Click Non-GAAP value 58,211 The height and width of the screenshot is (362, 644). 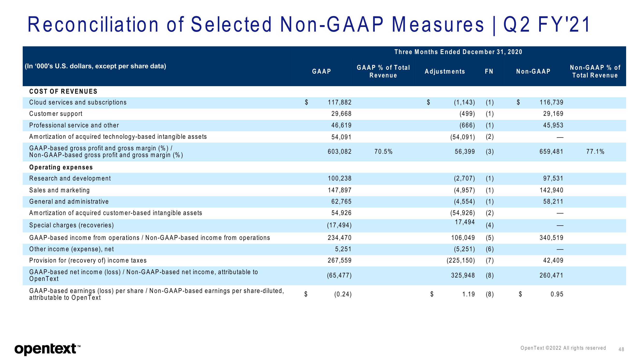tap(553, 201)
